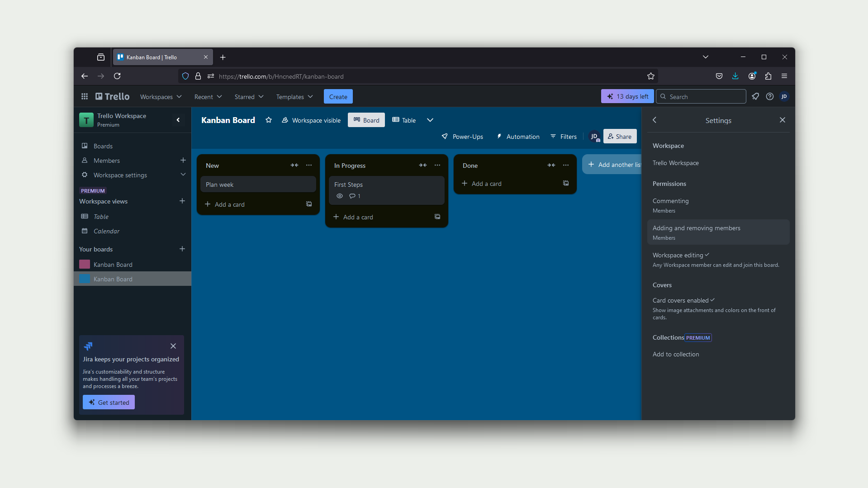The height and width of the screenshot is (488, 868).
Task: Toggle Workspace editing permission
Action: point(718,260)
